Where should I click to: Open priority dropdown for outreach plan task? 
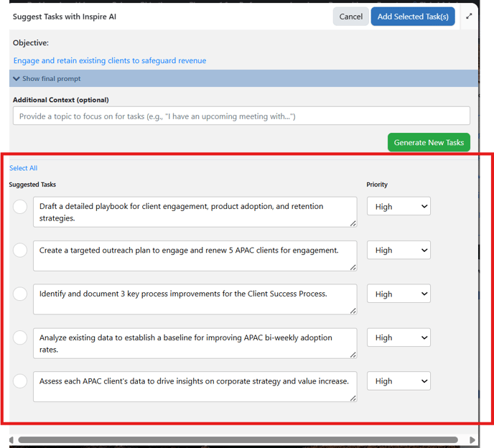(x=399, y=250)
